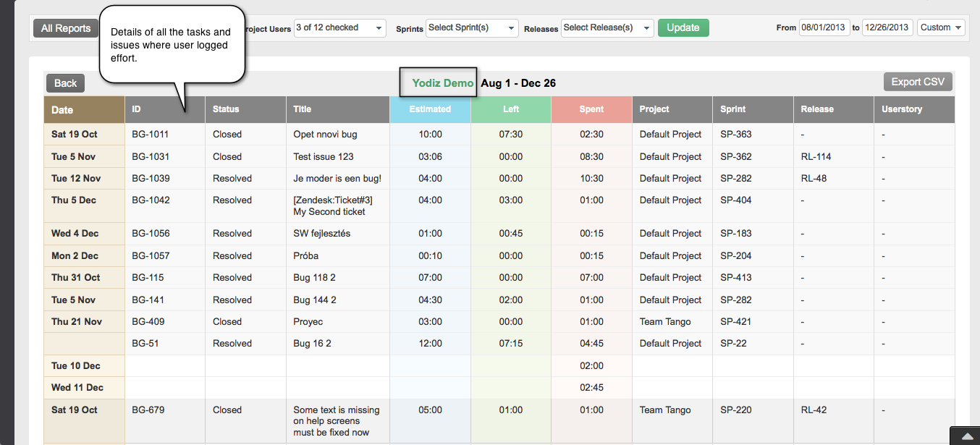
Task: Click the Spent column header
Action: (x=591, y=109)
